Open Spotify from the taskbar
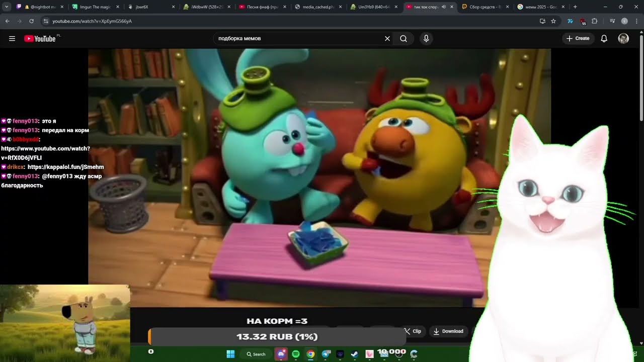 (x=296, y=354)
